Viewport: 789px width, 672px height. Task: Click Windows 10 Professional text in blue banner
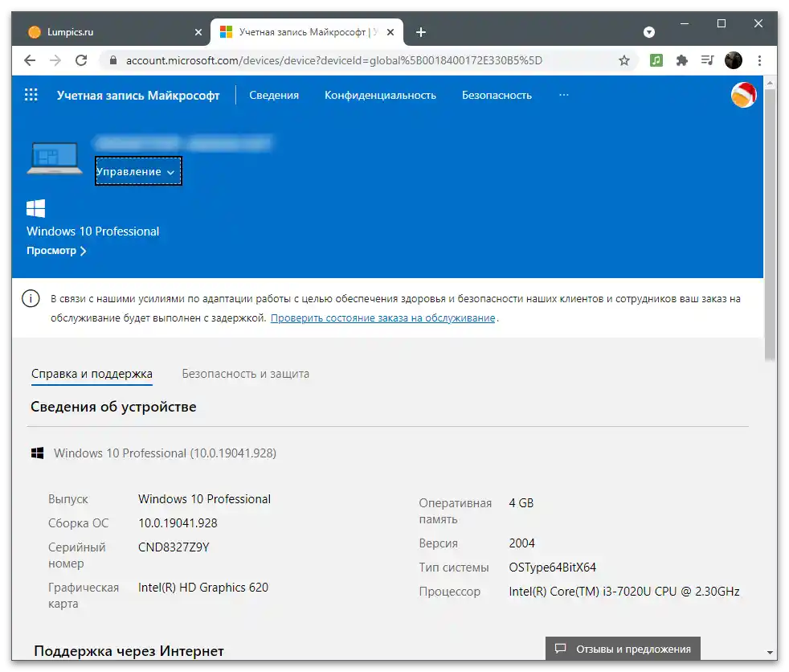(x=92, y=231)
